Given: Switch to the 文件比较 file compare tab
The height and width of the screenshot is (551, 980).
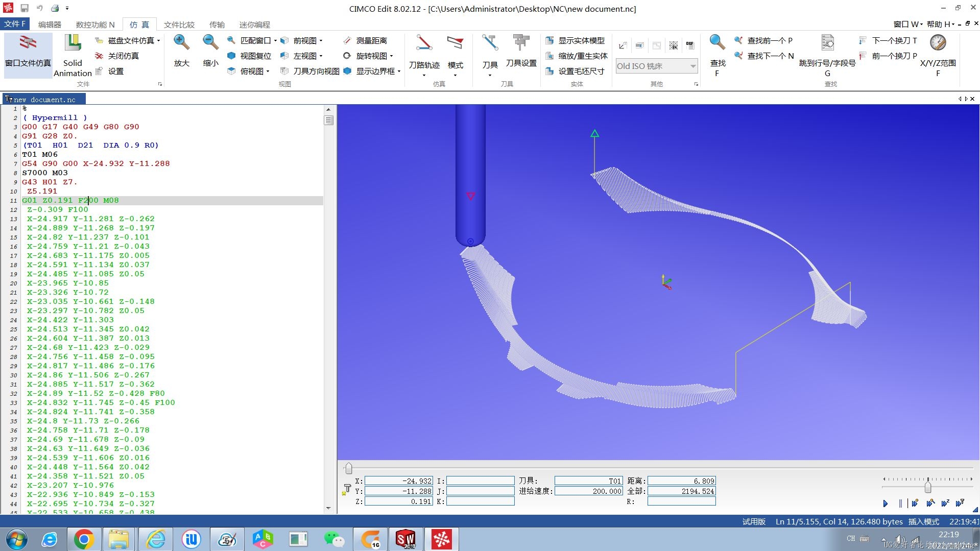Looking at the screenshot, I should point(179,25).
